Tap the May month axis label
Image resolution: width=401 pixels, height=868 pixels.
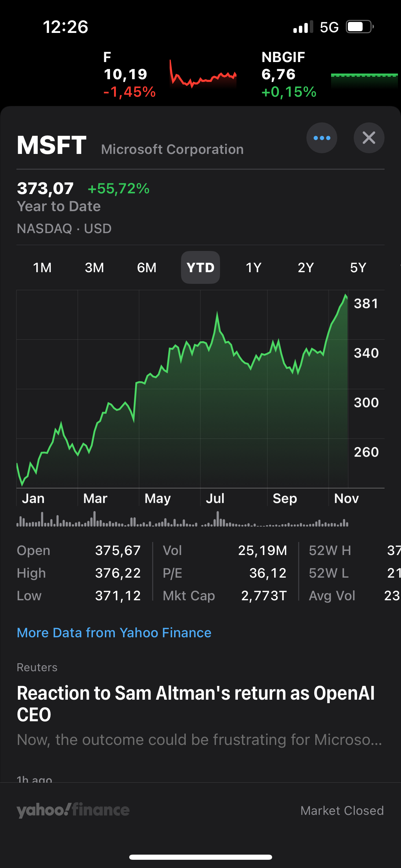tap(158, 499)
